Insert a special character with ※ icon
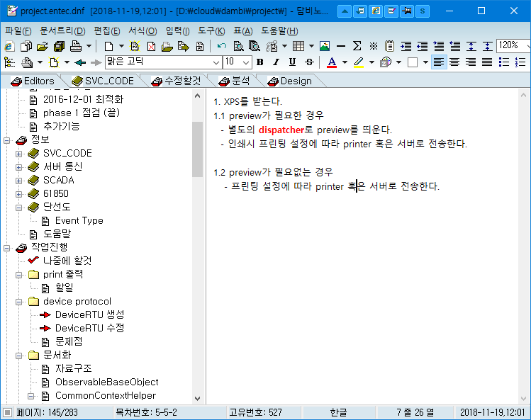 click(x=373, y=46)
